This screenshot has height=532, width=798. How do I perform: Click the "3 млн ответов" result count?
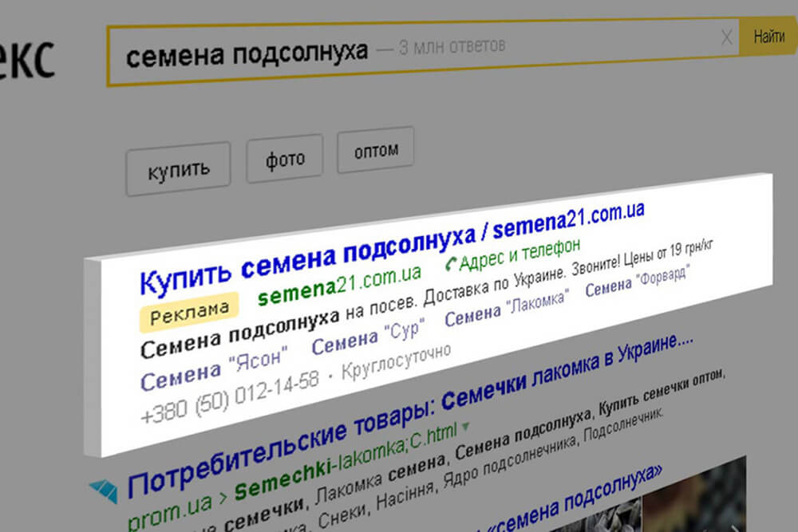coord(452,46)
